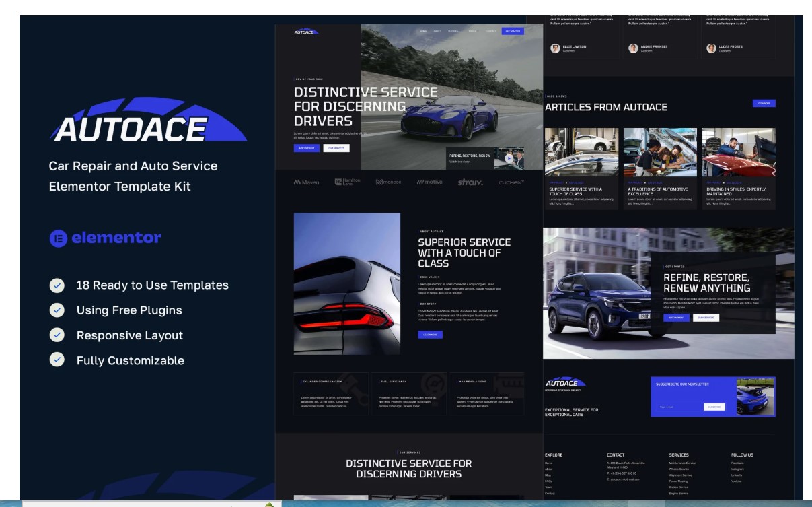The height and width of the screenshot is (507, 812).
Task: Click the Blog link under Explore
Action: coord(548,475)
